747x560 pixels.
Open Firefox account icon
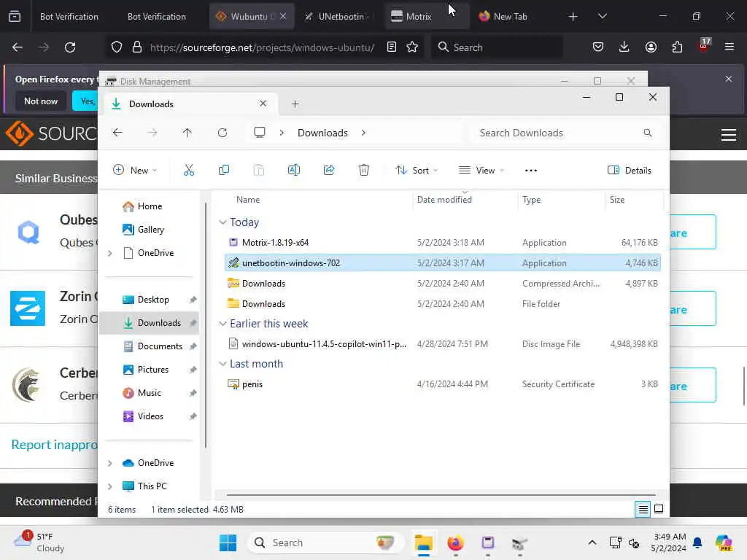(651, 47)
